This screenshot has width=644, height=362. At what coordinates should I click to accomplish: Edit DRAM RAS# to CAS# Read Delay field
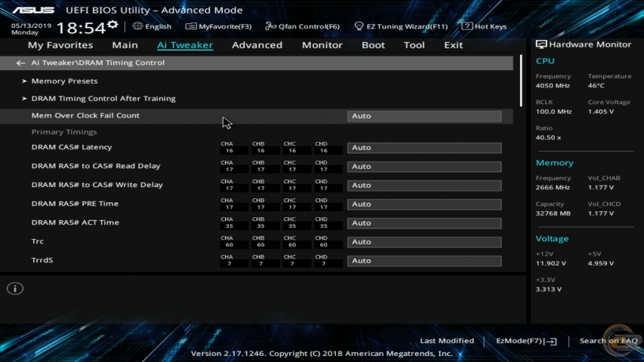click(x=424, y=167)
